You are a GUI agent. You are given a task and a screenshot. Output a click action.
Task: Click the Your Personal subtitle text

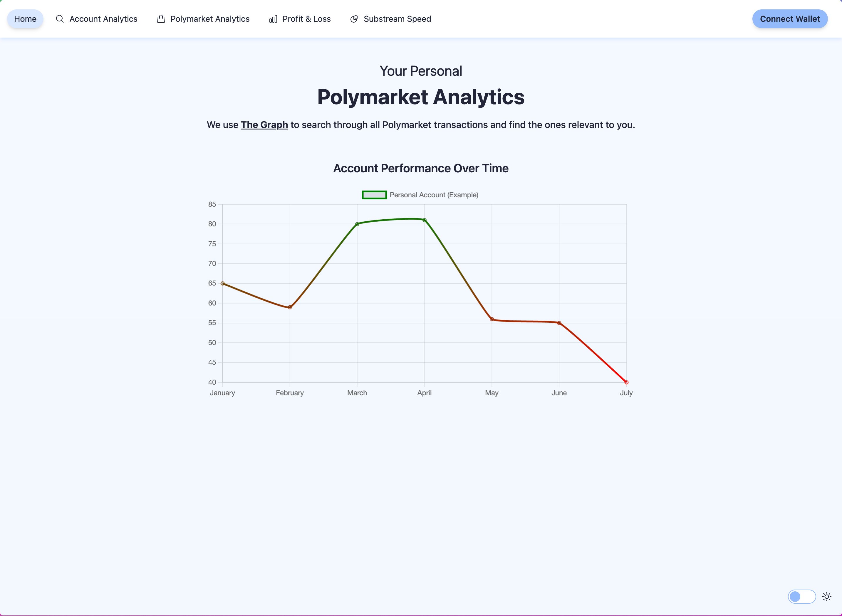421,71
